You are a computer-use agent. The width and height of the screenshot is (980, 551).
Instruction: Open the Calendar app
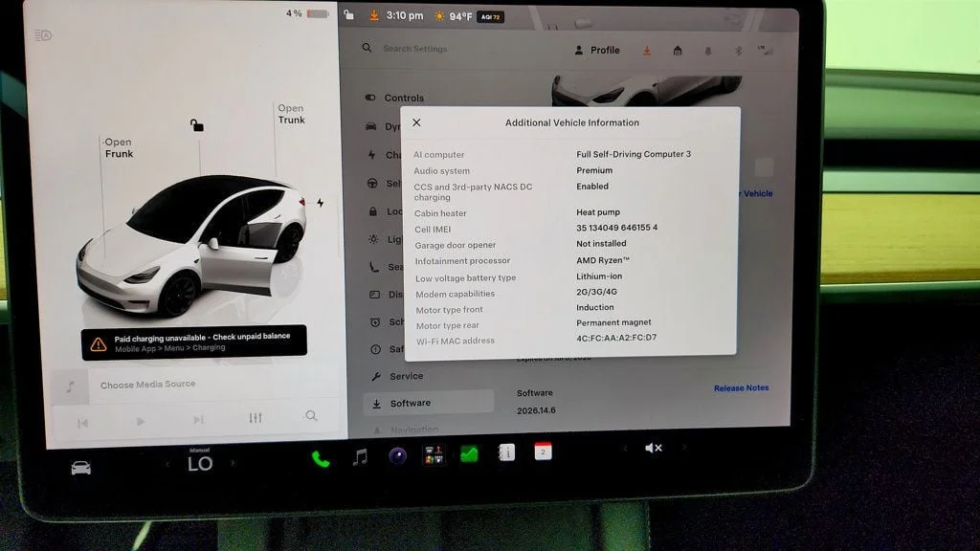[x=543, y=452]
